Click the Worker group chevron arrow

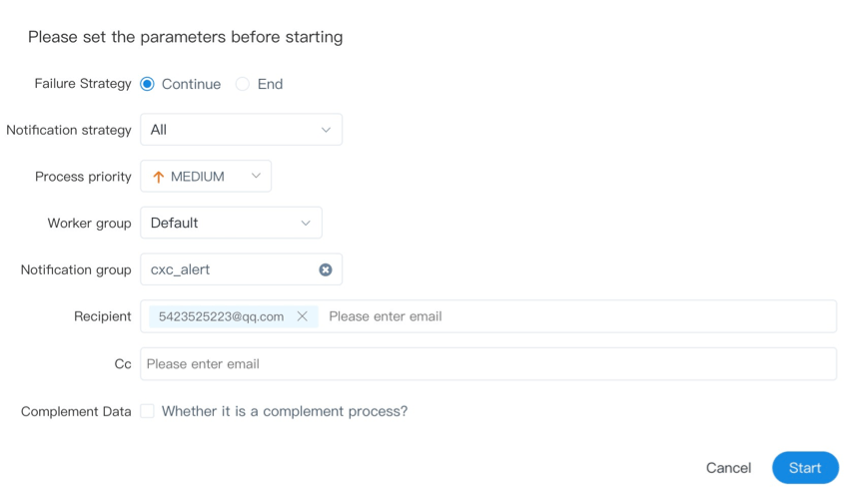pos(306,223)
